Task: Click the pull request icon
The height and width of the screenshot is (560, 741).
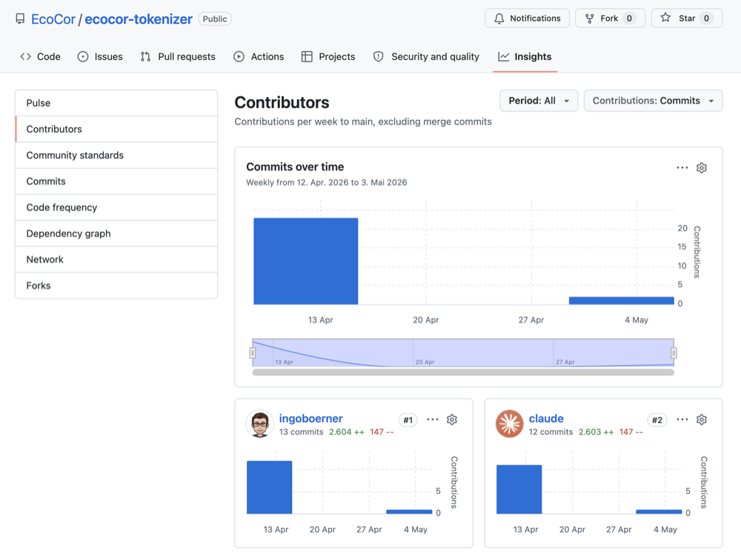Action: (x=145, y=57)
